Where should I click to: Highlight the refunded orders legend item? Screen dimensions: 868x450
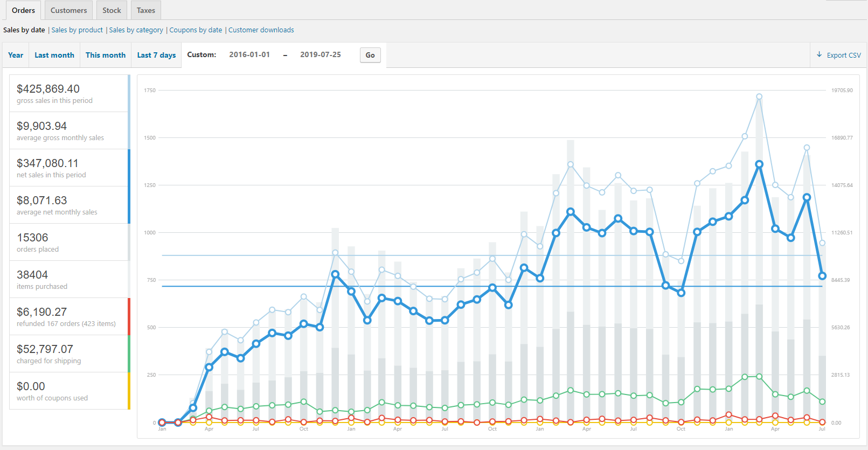(69, 316)
